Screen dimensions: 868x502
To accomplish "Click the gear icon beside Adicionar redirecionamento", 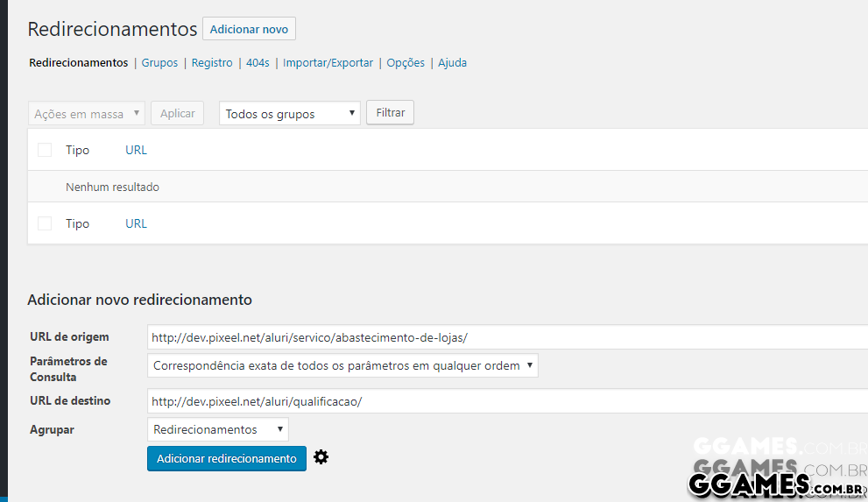I will point(321,457).
